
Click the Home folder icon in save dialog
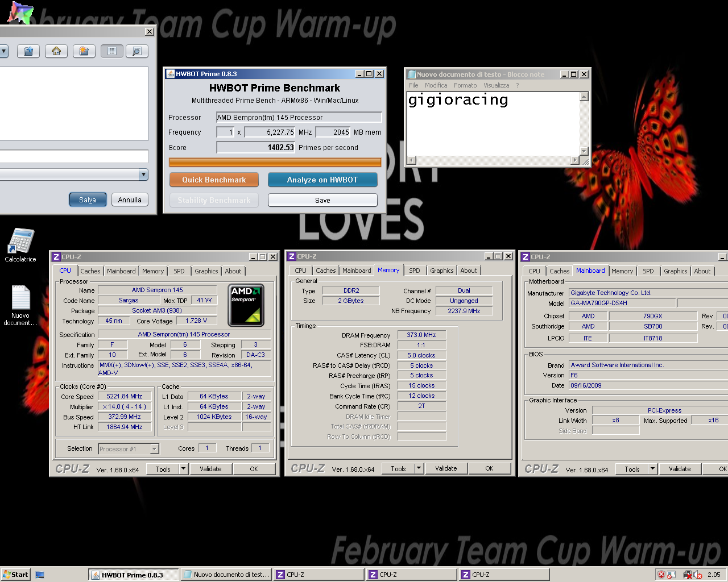56,51
